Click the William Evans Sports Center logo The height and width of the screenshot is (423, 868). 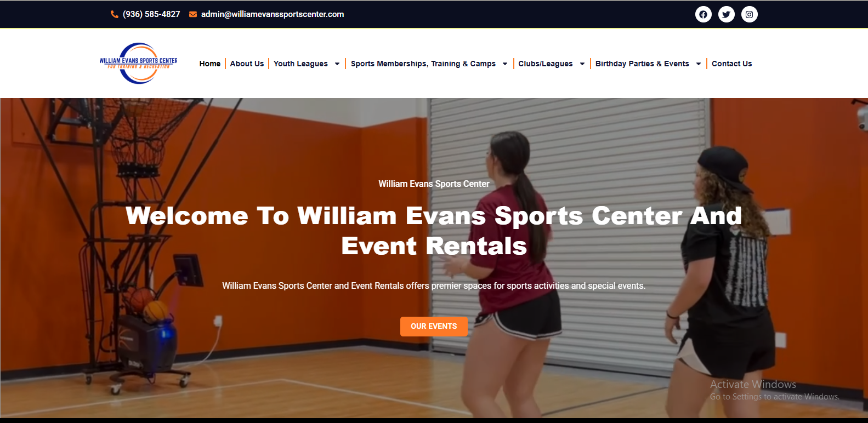pyautogui.click(x=138, y=63)
